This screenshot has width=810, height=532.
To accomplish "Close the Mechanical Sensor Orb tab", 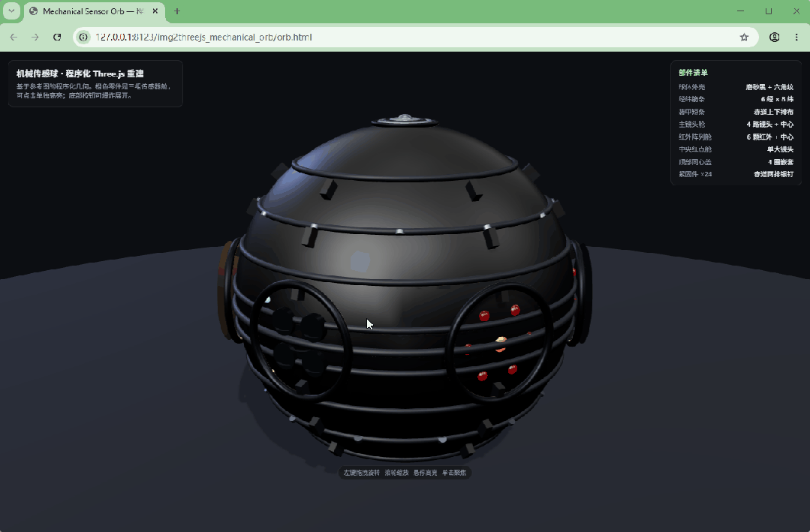I will pos(155,11).
